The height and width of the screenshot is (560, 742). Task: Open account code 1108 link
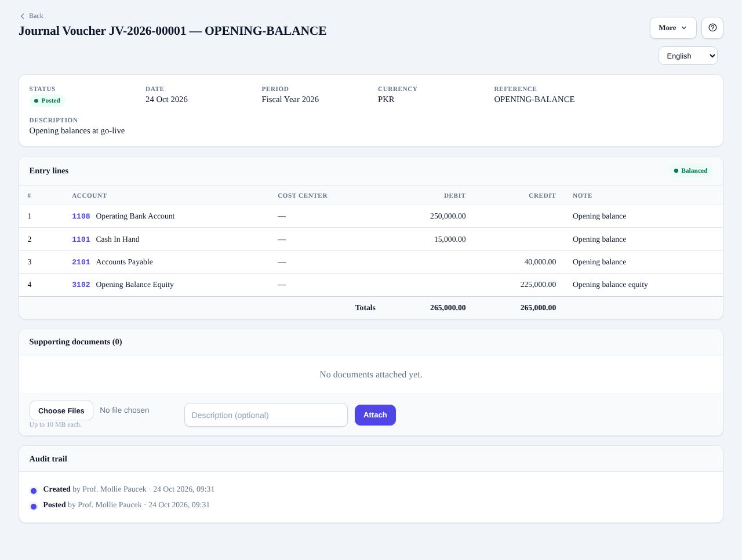point(81,216)
